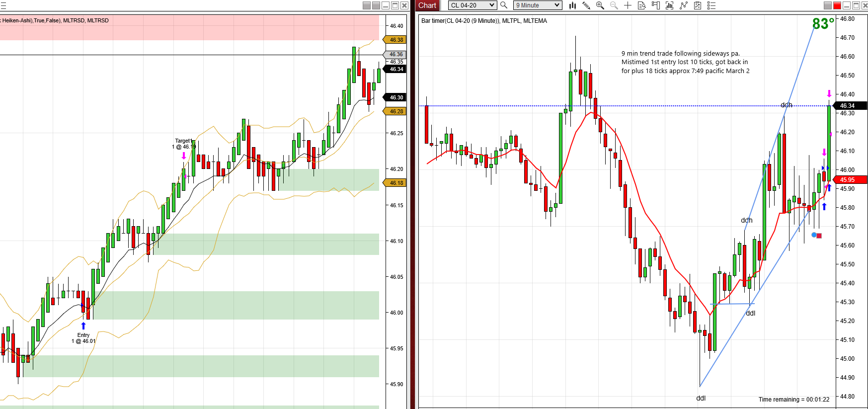The image size is (868, 409).
Task: Click the blue Entry arrow marker
Action: (83, 326)
